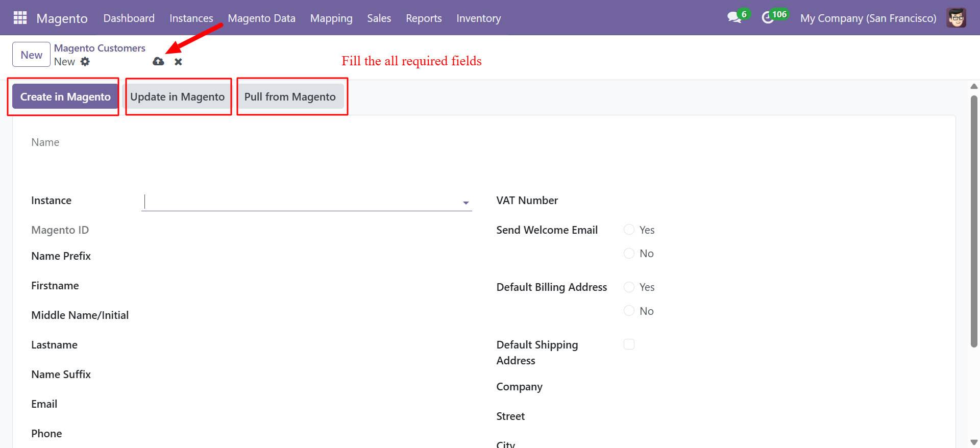Click the user avatar picture
Viewport: 980px width, 448px height.
[x=956, y=18]
